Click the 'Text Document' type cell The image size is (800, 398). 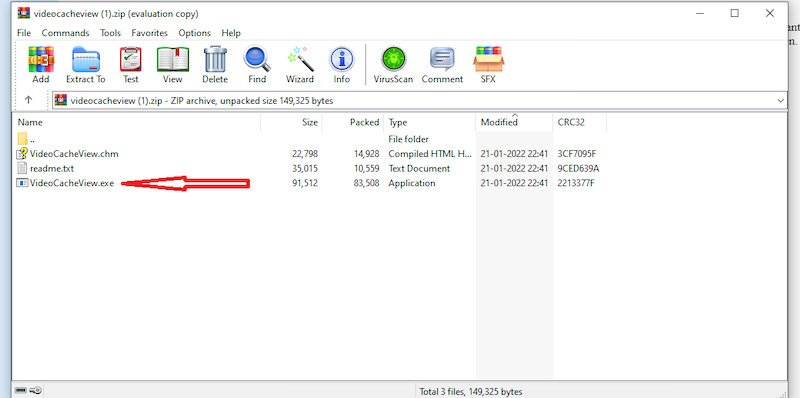(x=419, y=168)
